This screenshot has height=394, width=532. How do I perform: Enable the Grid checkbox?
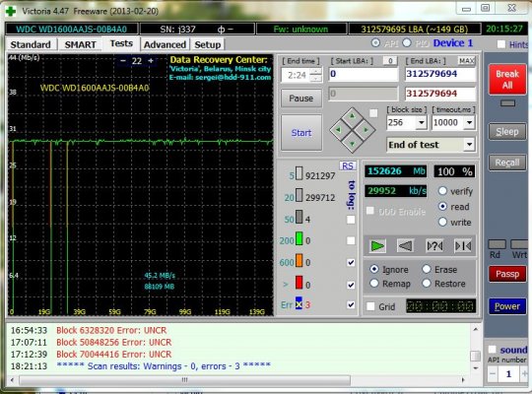(370, 306)
